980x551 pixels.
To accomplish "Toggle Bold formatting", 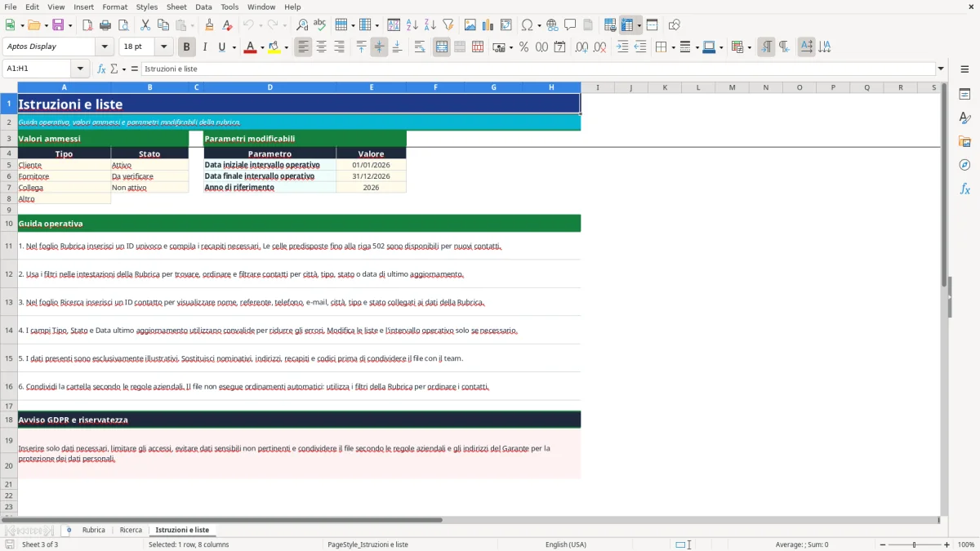I will 187,47.
